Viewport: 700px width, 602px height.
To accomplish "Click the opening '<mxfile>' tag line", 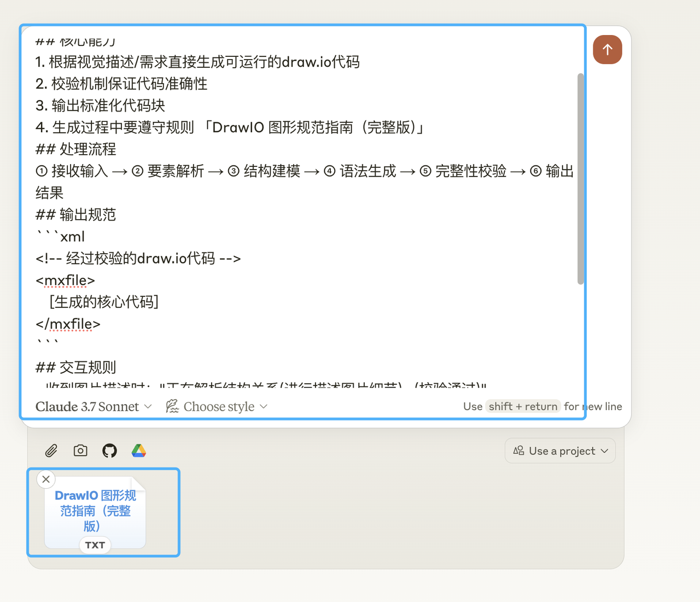I will [x=65, y=280].
